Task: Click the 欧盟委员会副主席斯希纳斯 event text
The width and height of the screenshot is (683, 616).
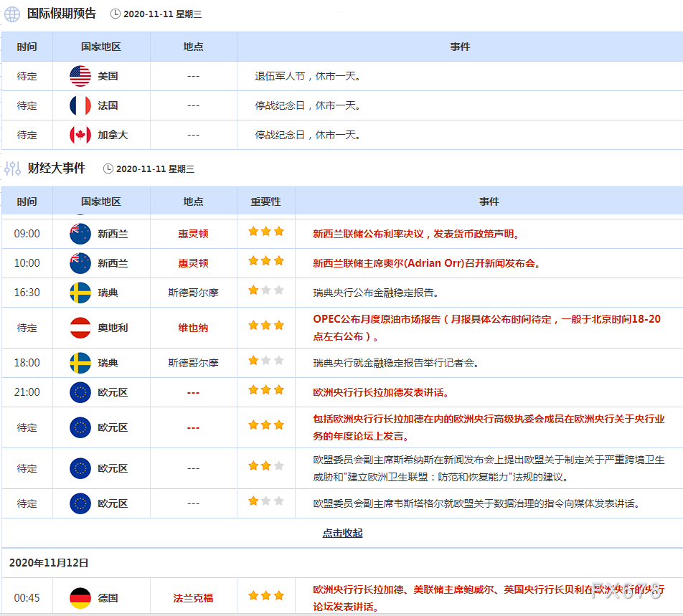Action: click(x=489, y=468)
